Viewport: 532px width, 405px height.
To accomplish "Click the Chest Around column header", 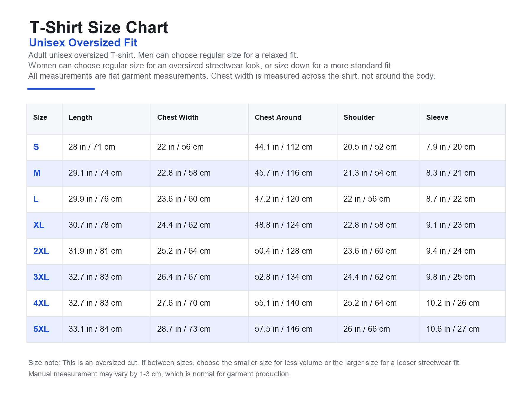I will (x=278, y=117).
